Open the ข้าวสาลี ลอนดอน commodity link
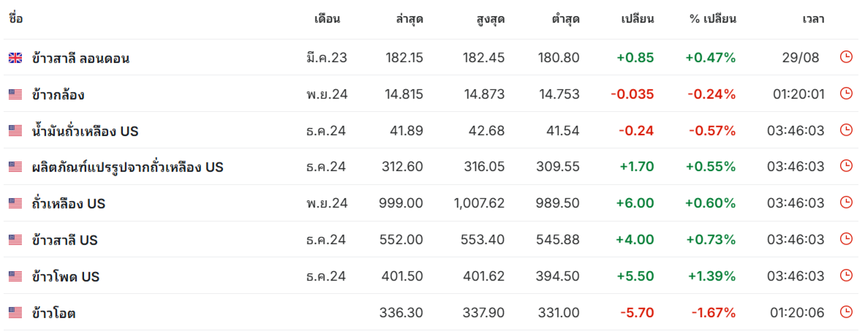This screenshot has height=334, width=868. (80, 58)
